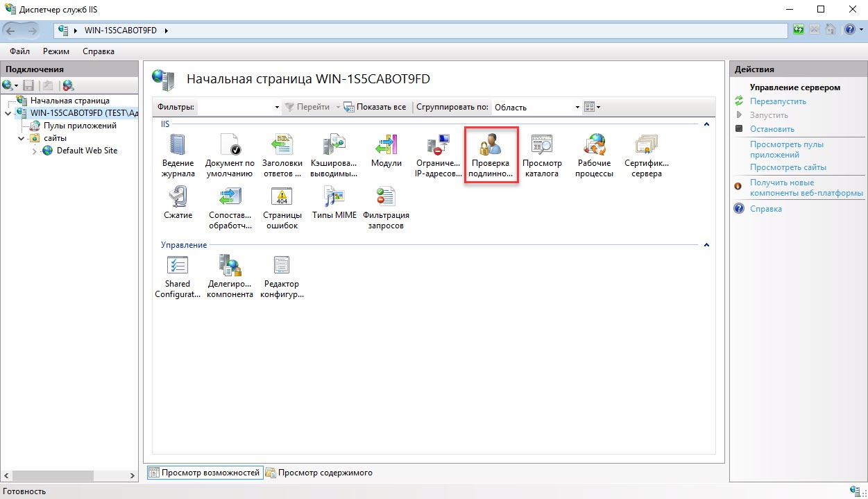Screen dimensions: 868x499
Task: Open the Модули feature icon
Action: click(x=386, y=151)
